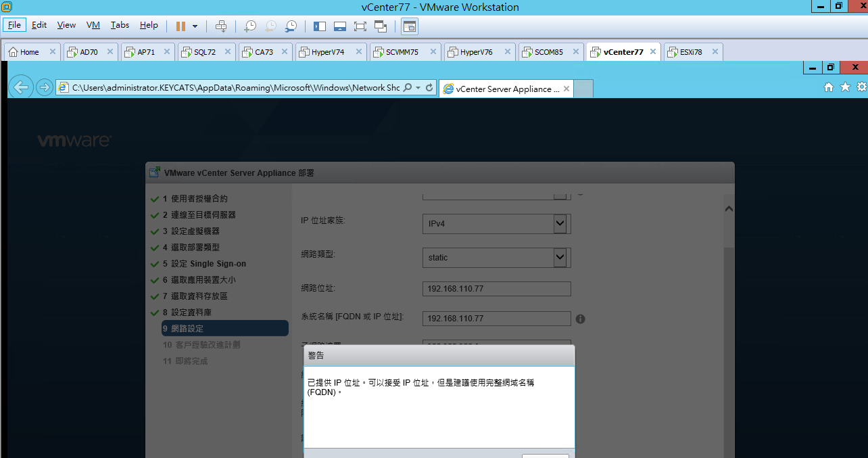Show or hide the library panel
Viewport: 868px width, 458px height.
point(320,26)
